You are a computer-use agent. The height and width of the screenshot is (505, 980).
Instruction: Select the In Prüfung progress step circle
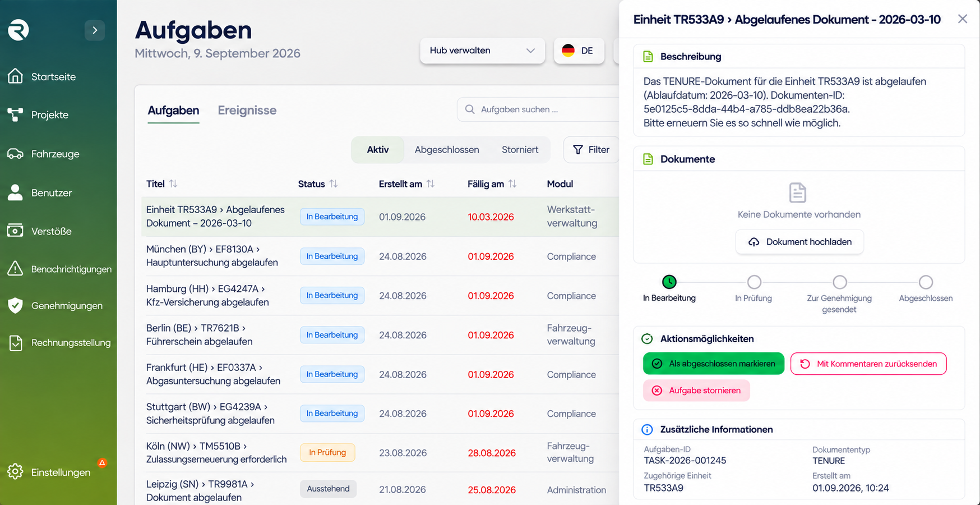pyautogui.click(x=754, y=282)
